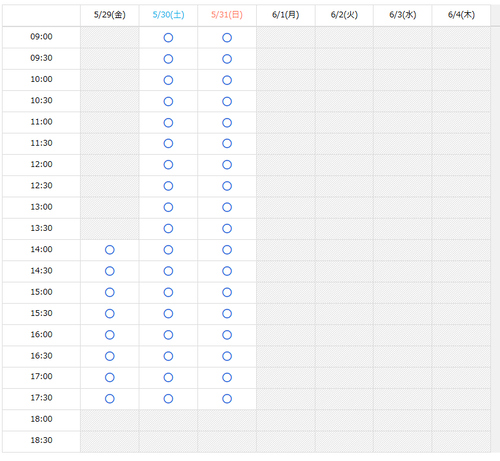Click the 11:30 circle for 5/30(土)

click(168, 143)
